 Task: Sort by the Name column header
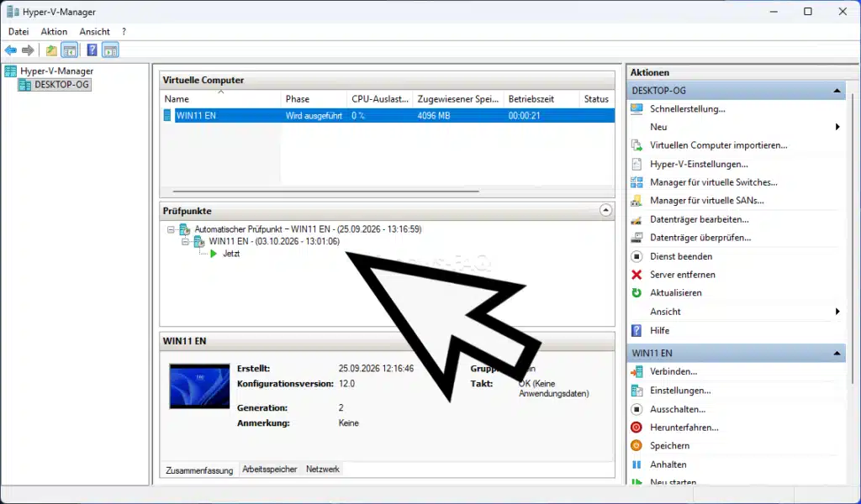pos(221,99)
